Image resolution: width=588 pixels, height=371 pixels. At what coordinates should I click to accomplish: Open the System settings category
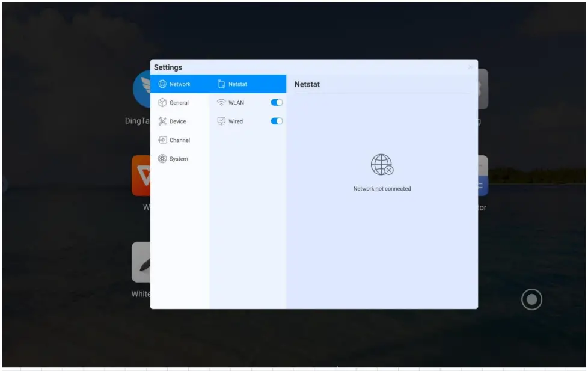[x=180, y=159]
